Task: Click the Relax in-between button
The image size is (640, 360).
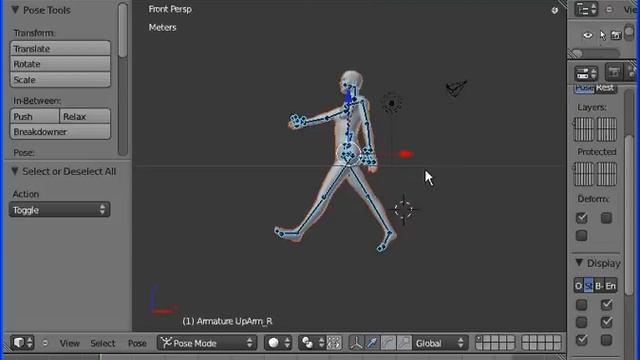Action: tap(85, 116)
